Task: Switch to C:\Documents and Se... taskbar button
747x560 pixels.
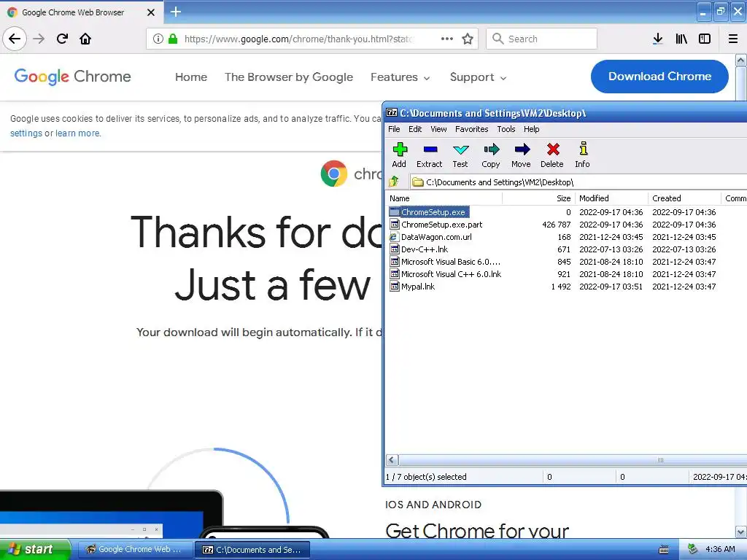Action: pyautogui.click(x=252, y=550)
